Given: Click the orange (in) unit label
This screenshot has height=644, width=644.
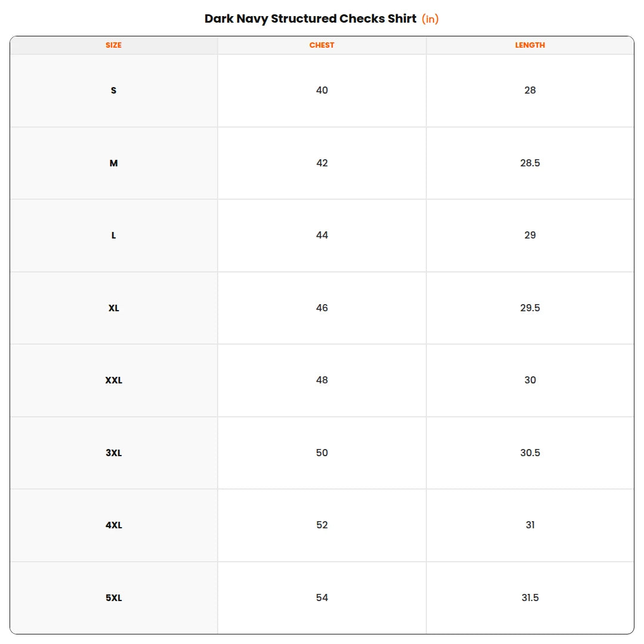Looking at the screenshot, I should point(430,19).
